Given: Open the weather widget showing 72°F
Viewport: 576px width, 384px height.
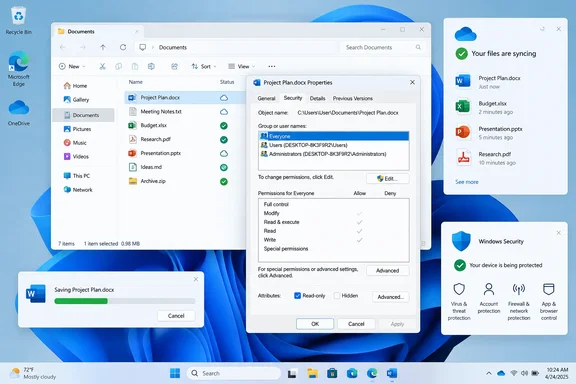Looking at the screenshot, I should tap(33, 373).
